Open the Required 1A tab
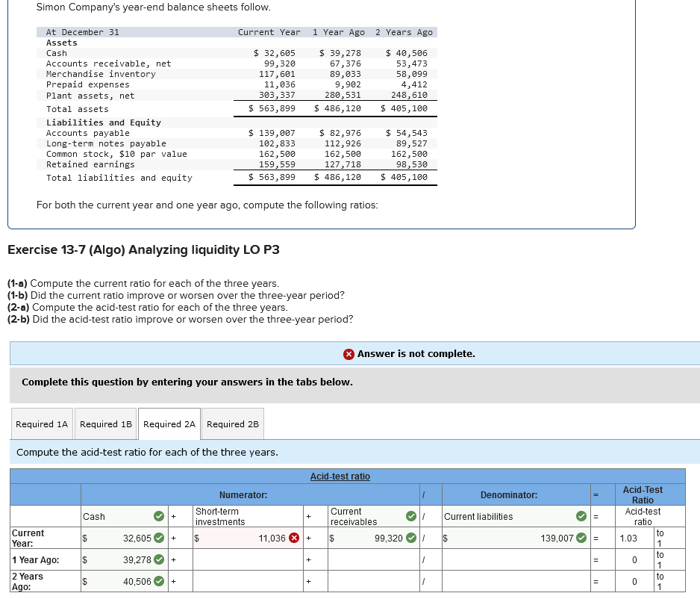700x599 pixels. 42,424
